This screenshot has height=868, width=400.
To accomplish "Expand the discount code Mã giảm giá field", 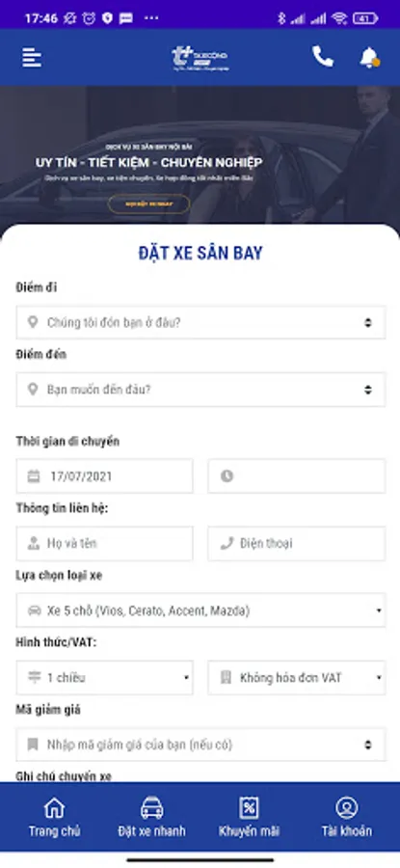I will click(x=200, y=745).
